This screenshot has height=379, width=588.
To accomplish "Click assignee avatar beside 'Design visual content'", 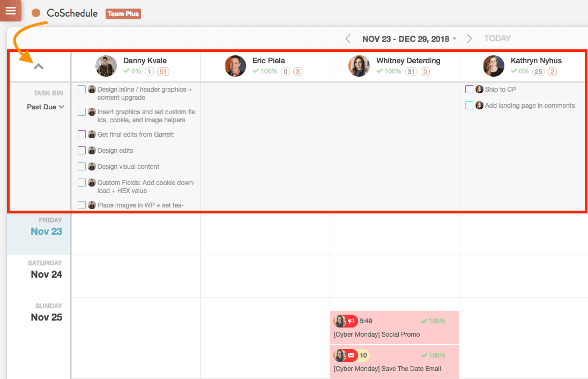I will [92, 166].
